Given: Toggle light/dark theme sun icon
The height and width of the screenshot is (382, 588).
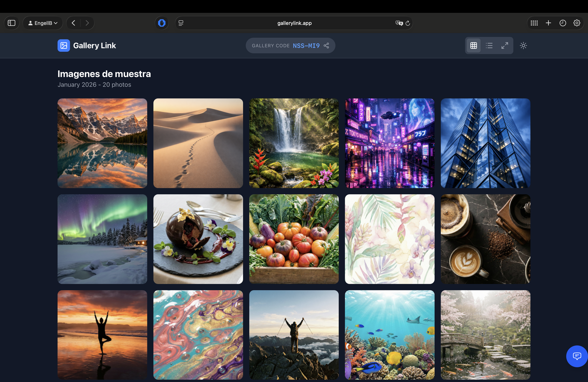Looking at the screenshot, I should [x=523, y=46].
